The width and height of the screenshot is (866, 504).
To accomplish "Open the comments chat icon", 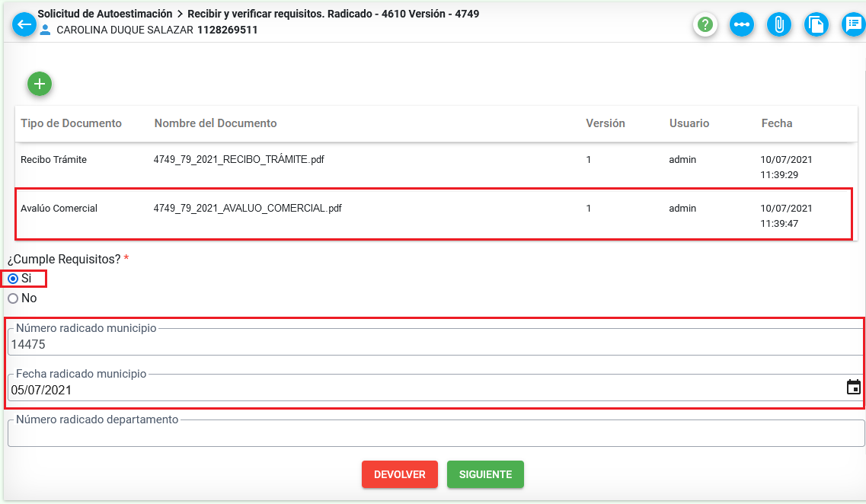I will coord(853,25).
